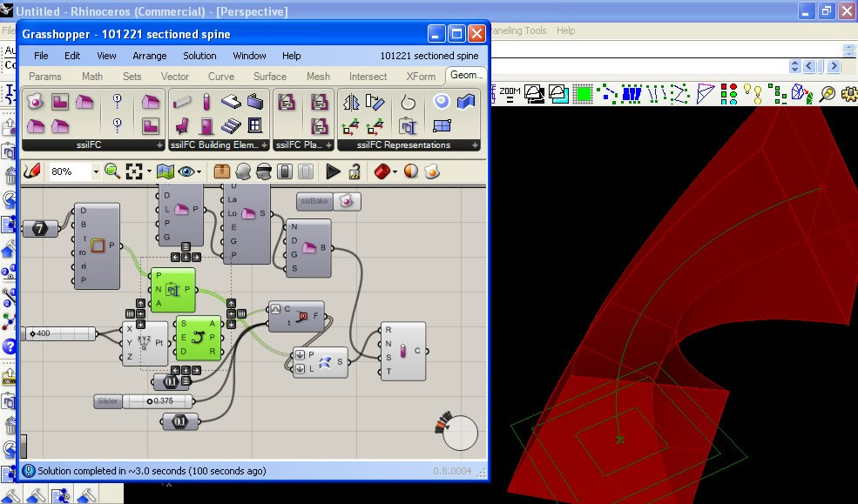Select the IFC chair furniture icon
This screenshot has width=858, height=504.
tap(182, 125)
